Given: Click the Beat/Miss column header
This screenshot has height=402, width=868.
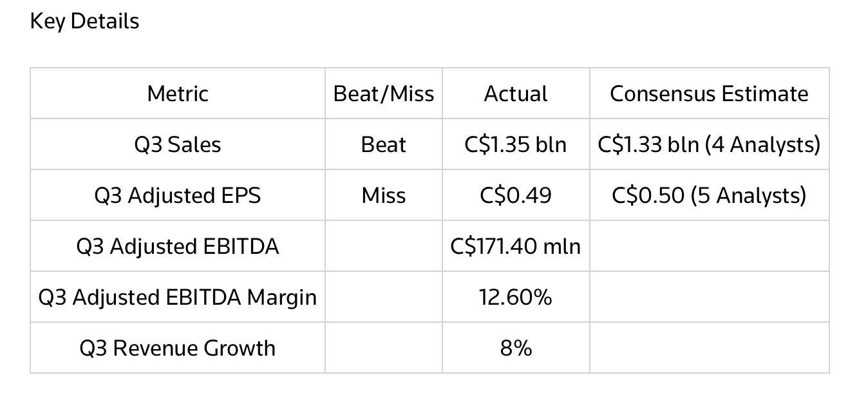Looking at the screenshot, I should point(383,94).
